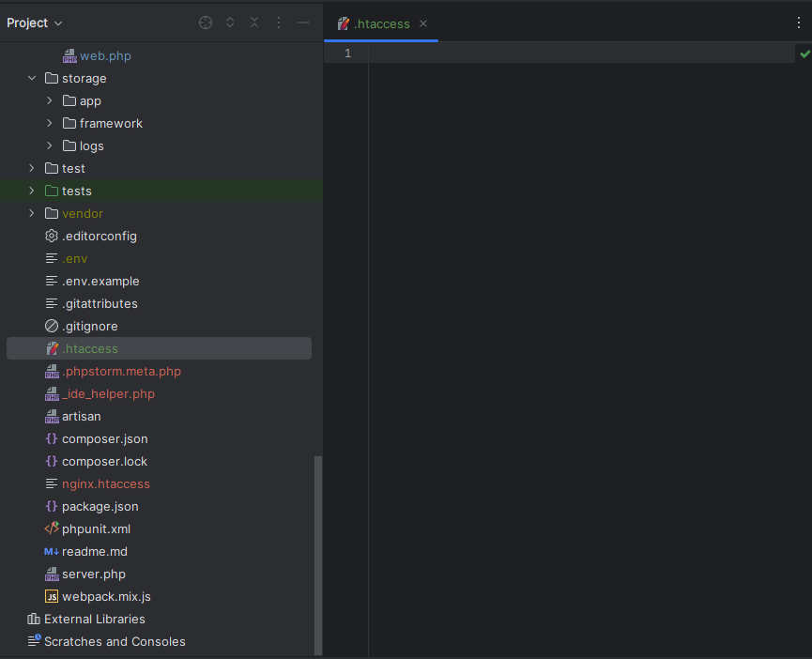Click the Project tree vertical scrollbar
This screenshot has height=659, width=812.
coord(318,556)
